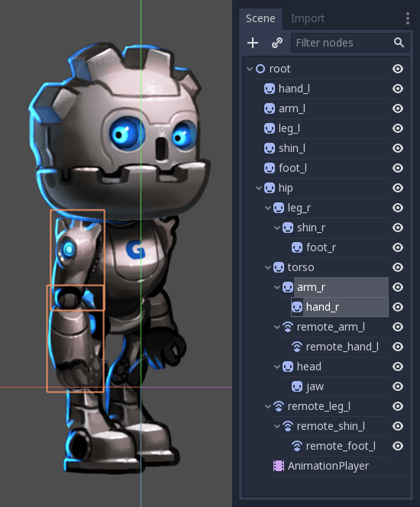This screenshot has width=420, height=507.
Task: Click the root Node2D circle icon
Action: coord(260,69)
